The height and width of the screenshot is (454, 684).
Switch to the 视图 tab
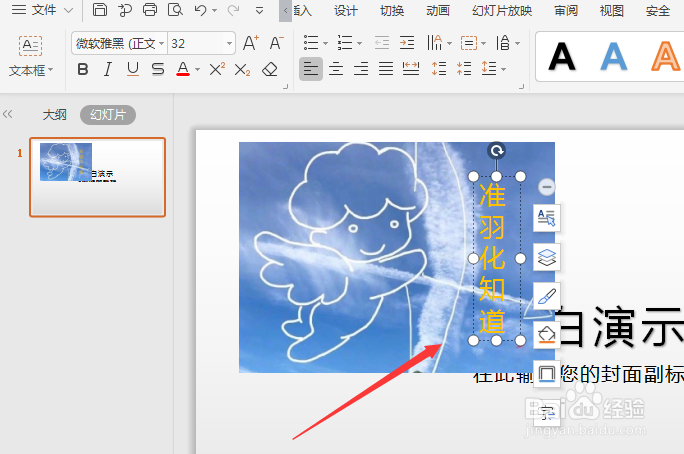[612, 10]
